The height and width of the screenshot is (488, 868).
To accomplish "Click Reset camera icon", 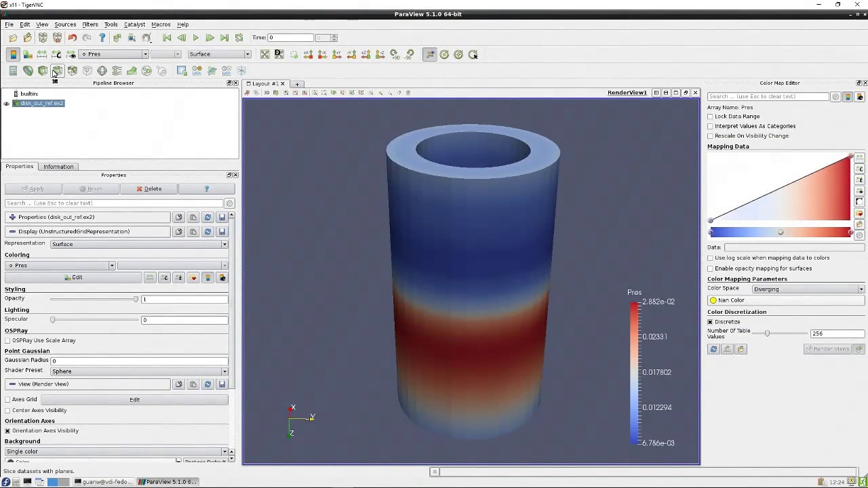I will pyautogui.click(x=264, y=54).
